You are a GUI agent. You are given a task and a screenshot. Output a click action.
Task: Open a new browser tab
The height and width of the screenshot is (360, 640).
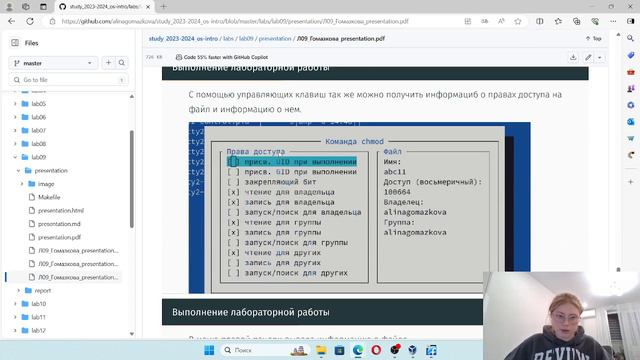point(163,7)
